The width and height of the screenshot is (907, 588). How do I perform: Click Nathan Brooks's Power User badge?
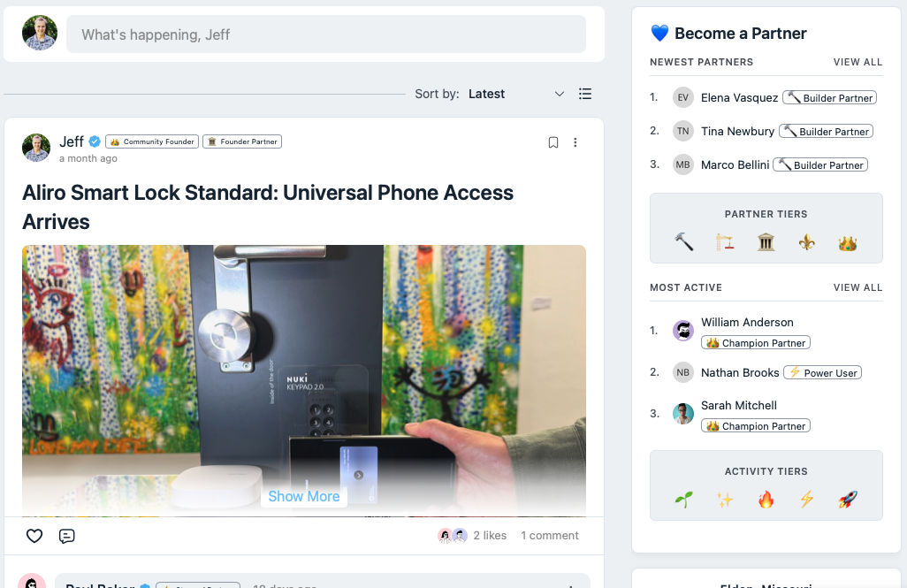[822, 373]
